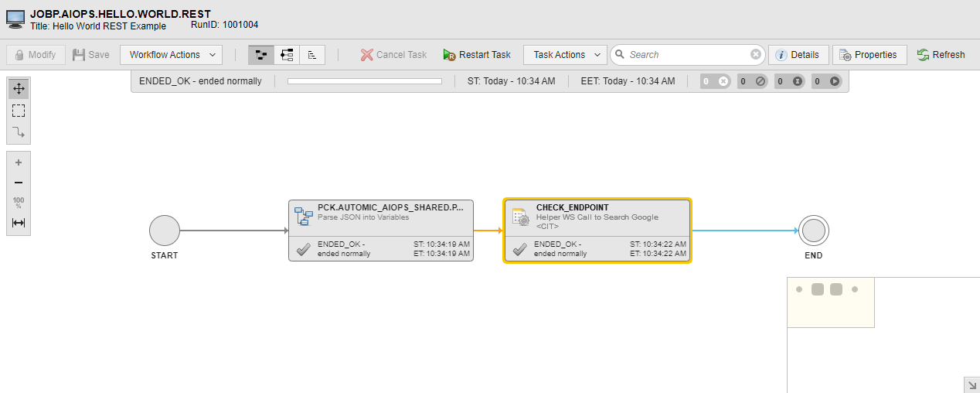Zoom out with the minus icon
This screenshot has height=393, width=980.
19,183
